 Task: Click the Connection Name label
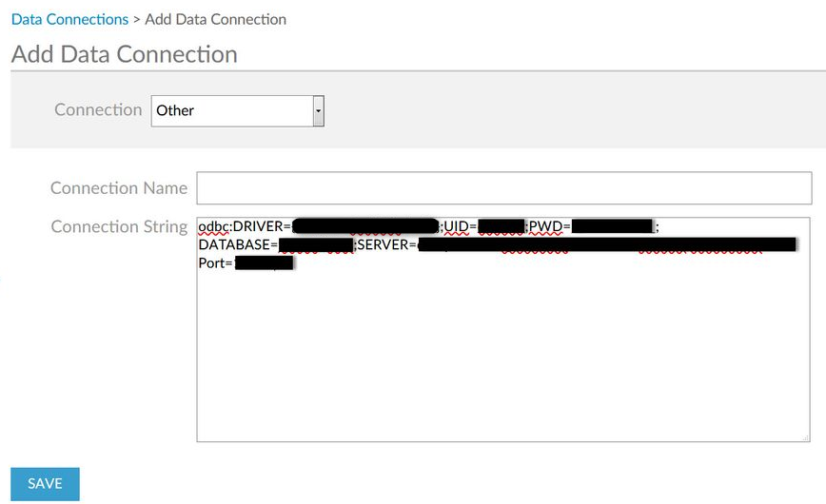[119, 188]
